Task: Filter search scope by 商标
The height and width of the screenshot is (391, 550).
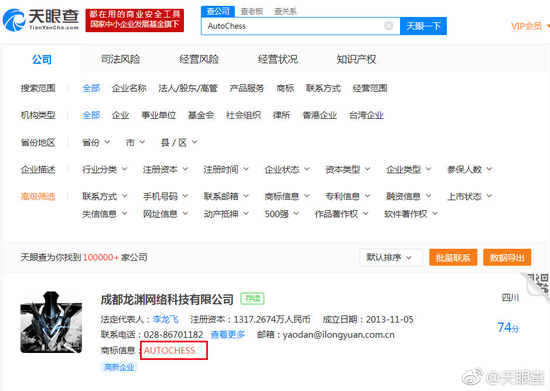Action: [285, 88]
